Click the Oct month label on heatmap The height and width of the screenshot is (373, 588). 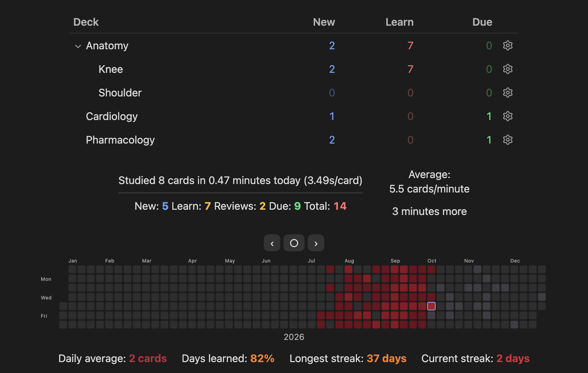pos(432,261)
